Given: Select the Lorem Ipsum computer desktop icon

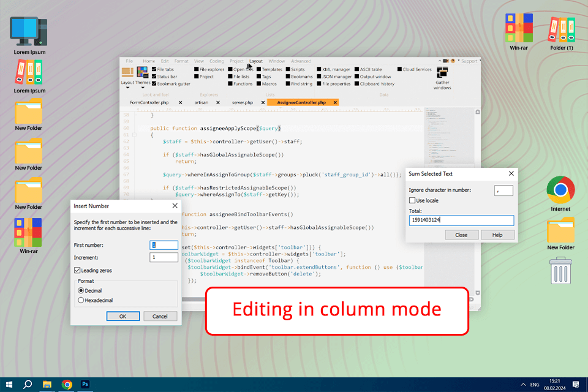Looking at the screenshot, I should click(x=29, y=31).
